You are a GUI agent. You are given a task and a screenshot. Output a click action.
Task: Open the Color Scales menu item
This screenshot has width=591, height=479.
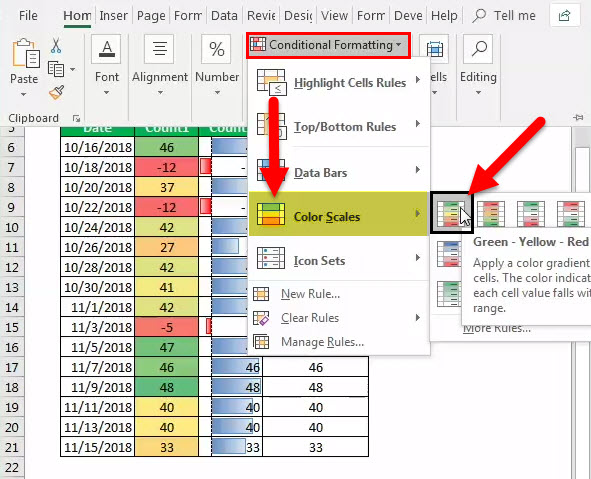pyautogui.click(x=339, y=214)
